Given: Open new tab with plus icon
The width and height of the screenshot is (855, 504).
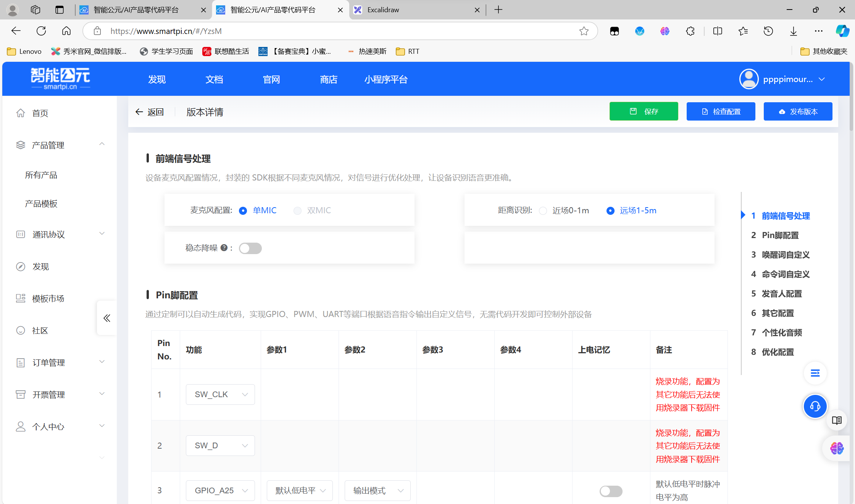Looking at the screenshot, I should (498, 10).
